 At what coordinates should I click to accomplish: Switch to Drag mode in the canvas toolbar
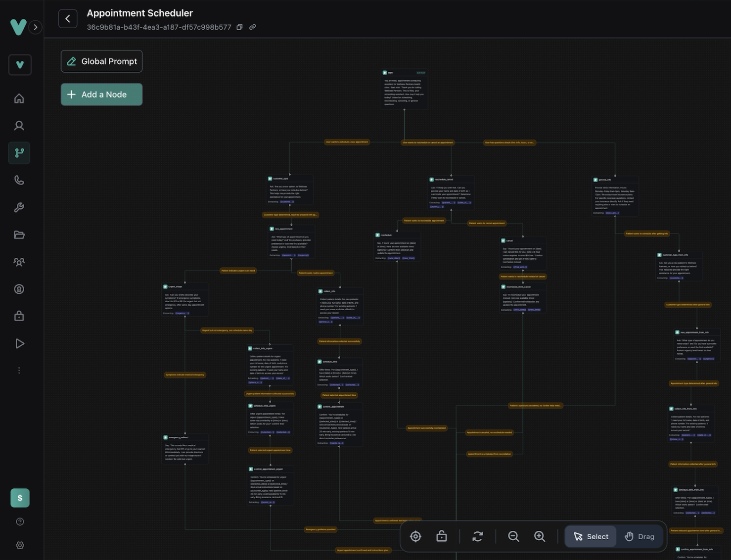640,536
